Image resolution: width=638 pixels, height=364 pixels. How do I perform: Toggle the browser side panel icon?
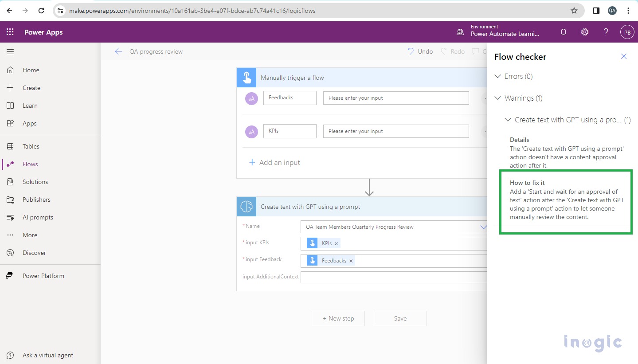[x=596, y=11]
